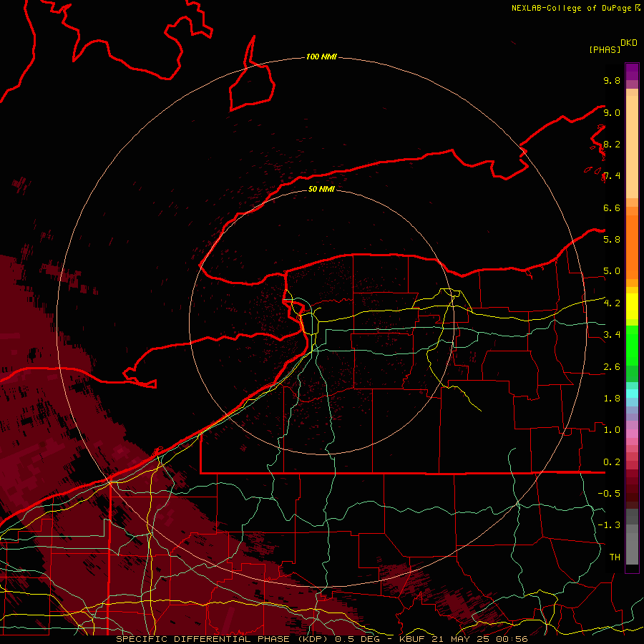
Task: Pick the bright yellow segment of the color bar
Action: click(632, 306)
